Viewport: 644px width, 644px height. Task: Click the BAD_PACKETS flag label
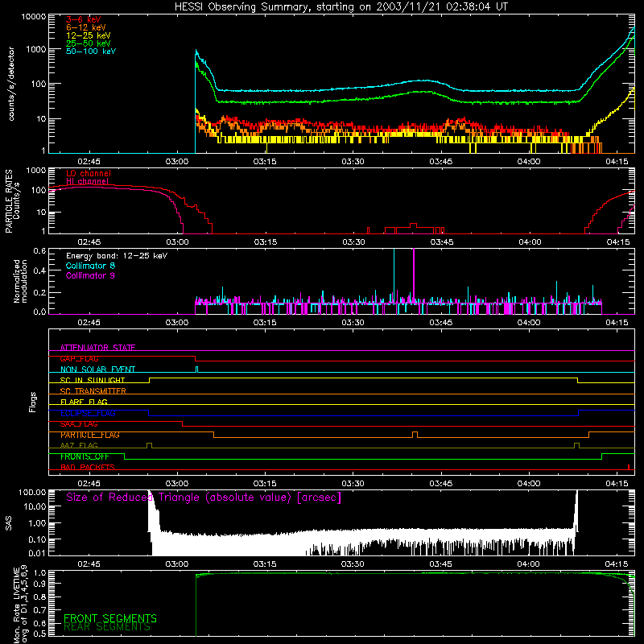pos(88,467)
